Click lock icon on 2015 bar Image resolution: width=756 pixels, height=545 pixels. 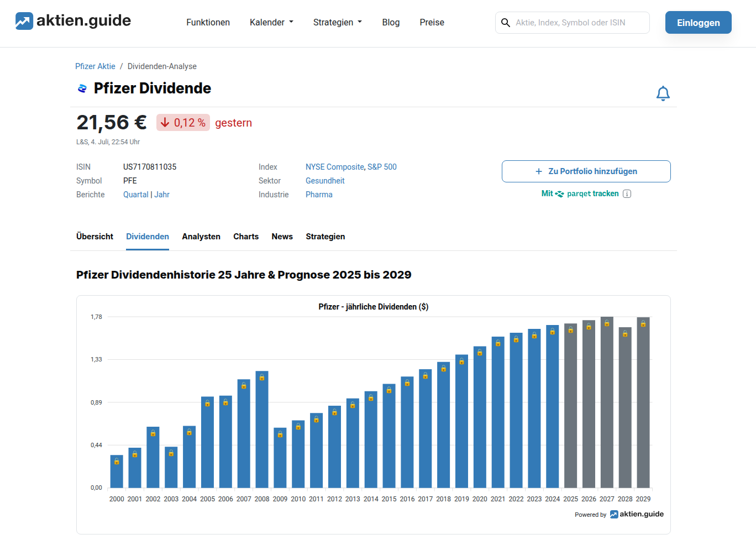pyautogui.click(x=389, y=390)
